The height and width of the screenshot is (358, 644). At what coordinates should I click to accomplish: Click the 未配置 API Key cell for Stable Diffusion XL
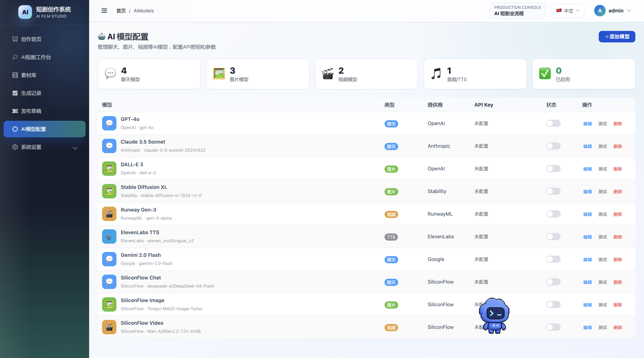pos(481,192)
